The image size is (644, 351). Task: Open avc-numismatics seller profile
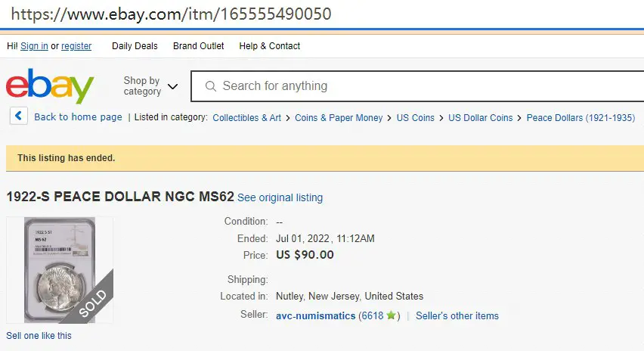point(315,315)
